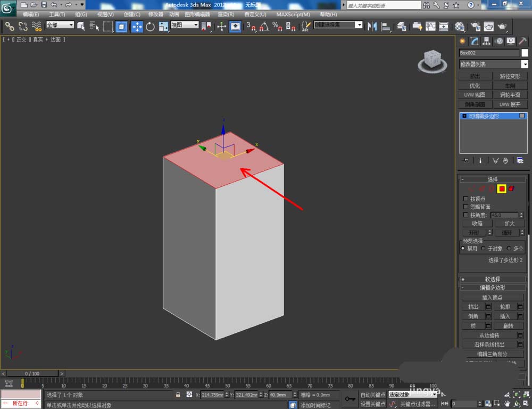
Task: Click the white object color swatch
Action: tap(525, 53)
